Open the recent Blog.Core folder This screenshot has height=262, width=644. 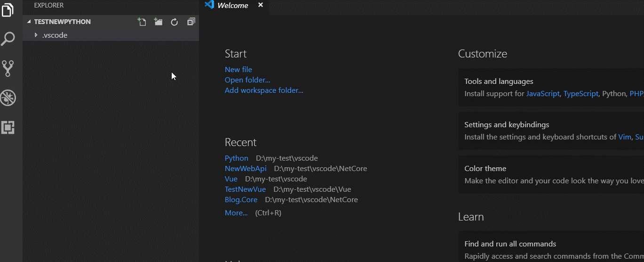(x=241, y=199)
